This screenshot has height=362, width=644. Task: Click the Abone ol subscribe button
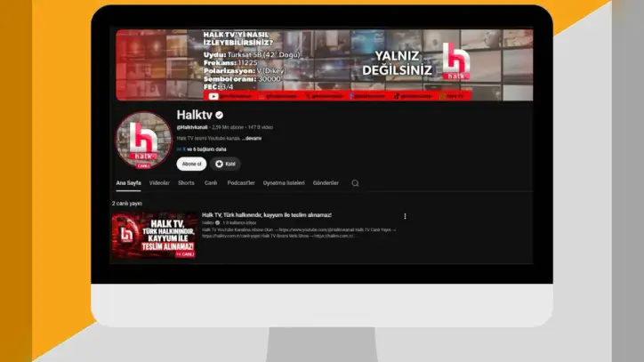(191, 164)
